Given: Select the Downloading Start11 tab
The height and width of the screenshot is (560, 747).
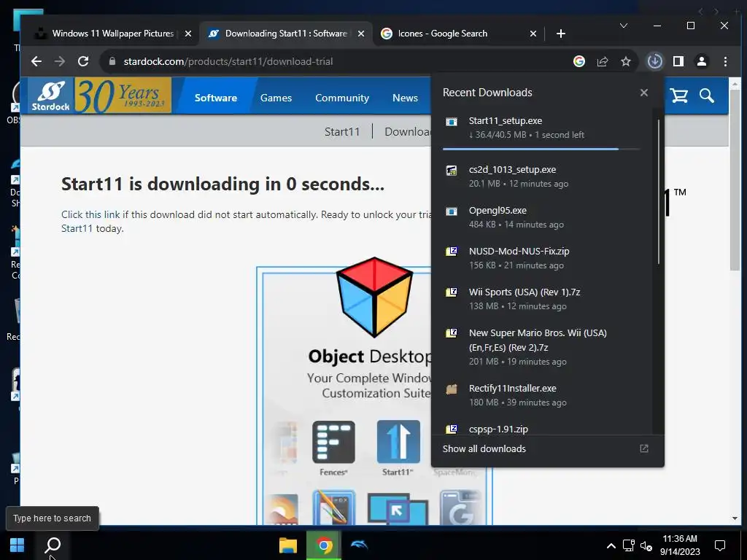Looking at the screenshot, I should pyautogui.click(x=286, y=34).
